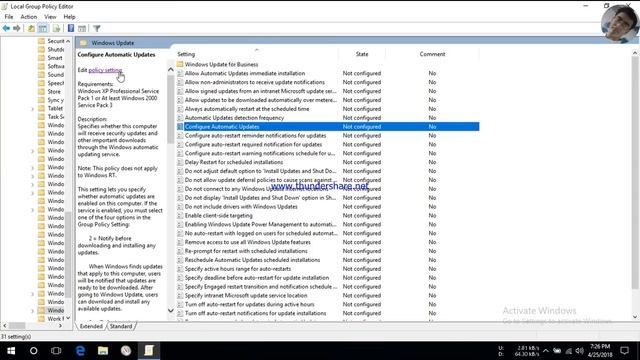The height and width of the screenshot is (360, 640).
Task: Go up one level with the folder icon
Action: (x=31, y=28)
